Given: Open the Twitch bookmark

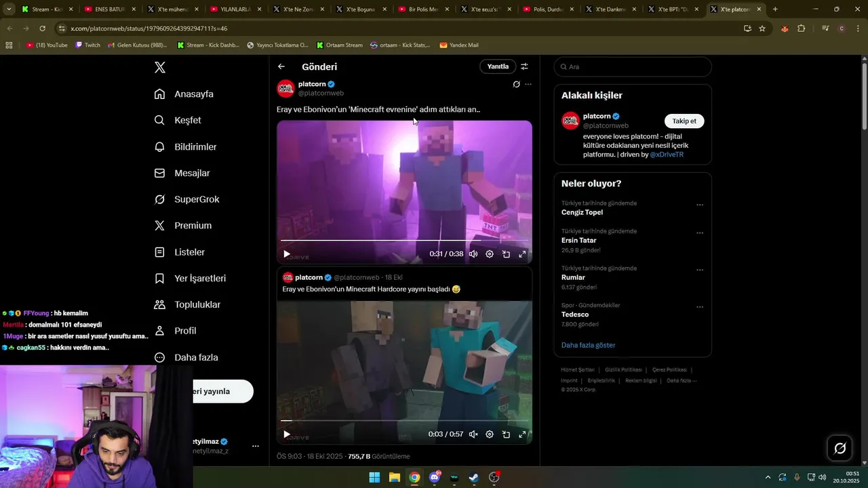Looking at the screenshot, I should pos(87,45).
